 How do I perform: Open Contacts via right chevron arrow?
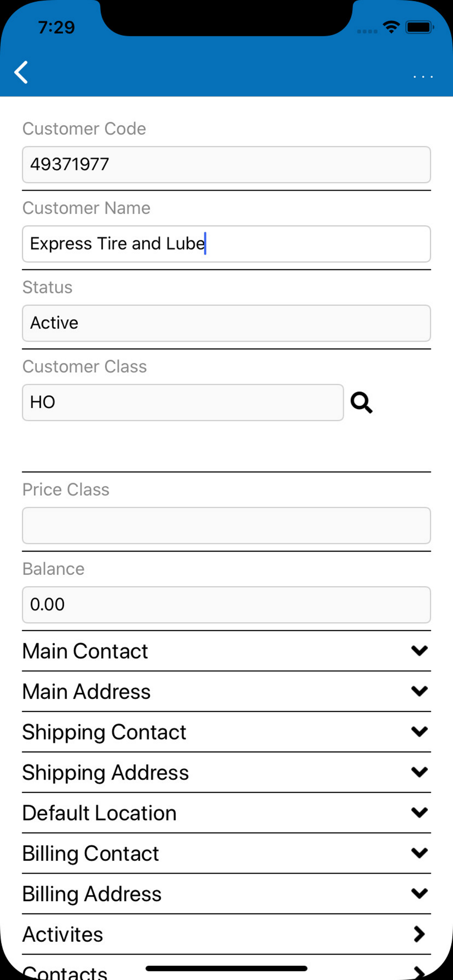(x=419, y=972)
